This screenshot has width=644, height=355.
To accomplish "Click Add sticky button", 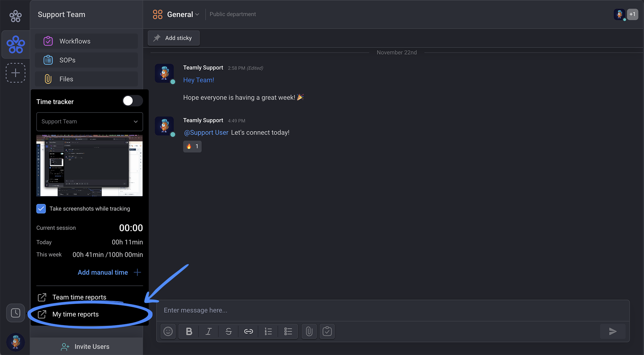I will coord(173,38).
